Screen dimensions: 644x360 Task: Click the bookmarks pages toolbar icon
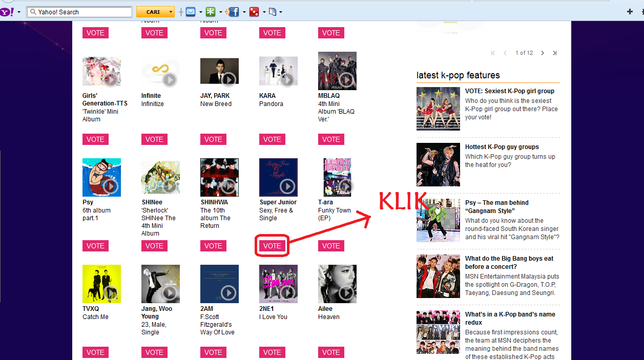273,12
